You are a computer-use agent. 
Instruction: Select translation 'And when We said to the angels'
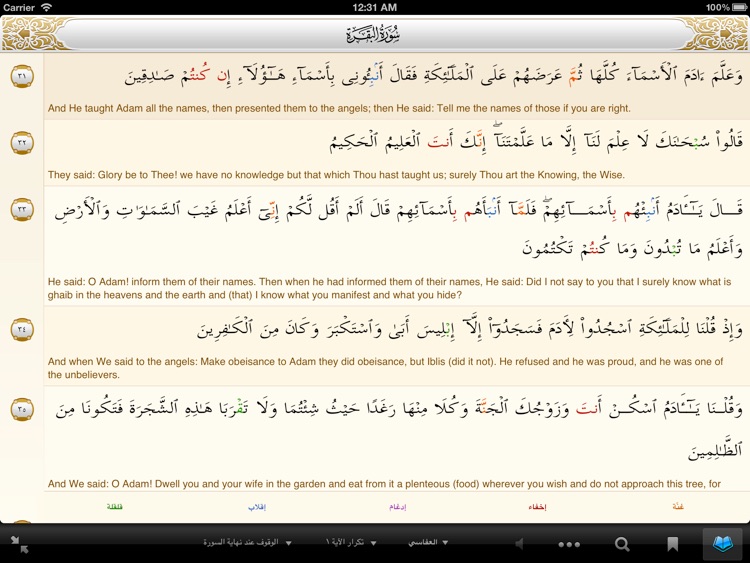(385, 368)
